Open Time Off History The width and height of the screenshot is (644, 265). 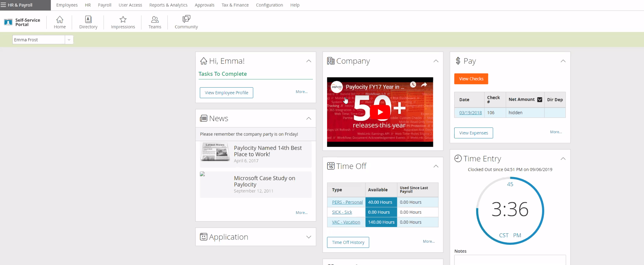click(x=348, y=242)
